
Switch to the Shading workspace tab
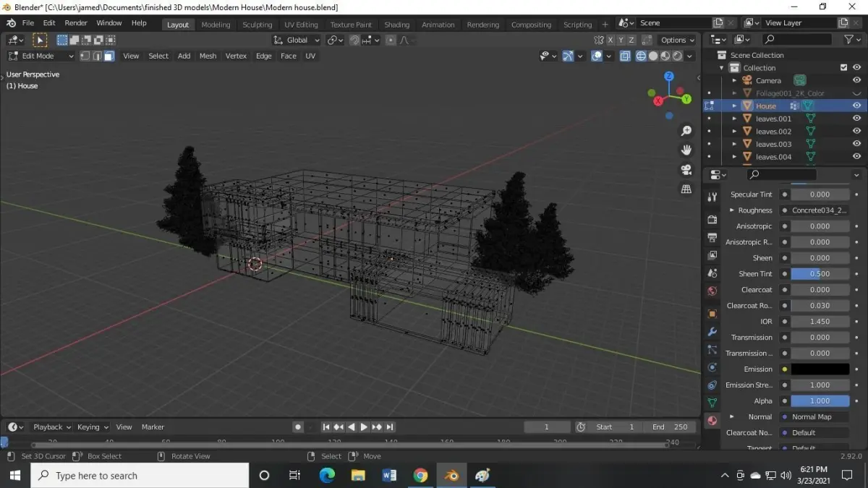click(396, 25)
